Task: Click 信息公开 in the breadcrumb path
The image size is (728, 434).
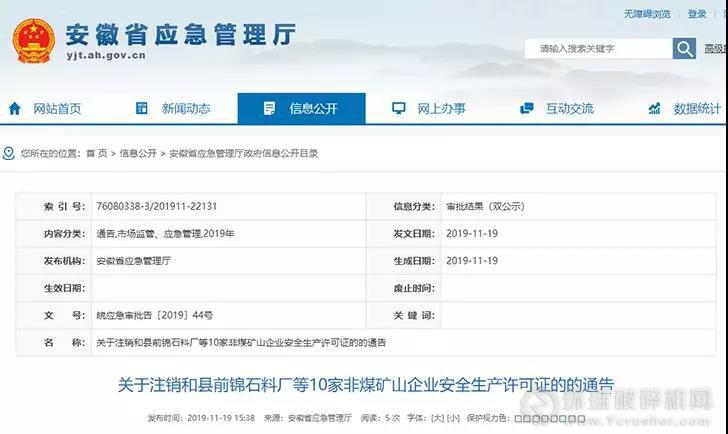Action: click(138, 153)
